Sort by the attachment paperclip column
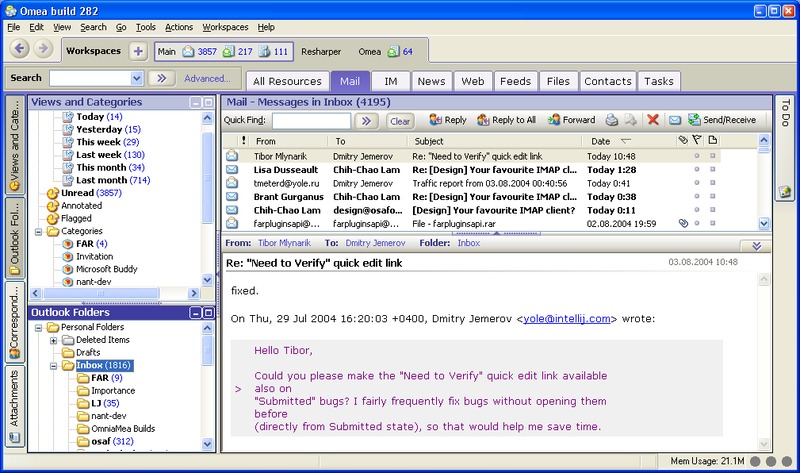The width and height of the screenshot is (800, 473). pyautogui.click(x=683, y=140)
